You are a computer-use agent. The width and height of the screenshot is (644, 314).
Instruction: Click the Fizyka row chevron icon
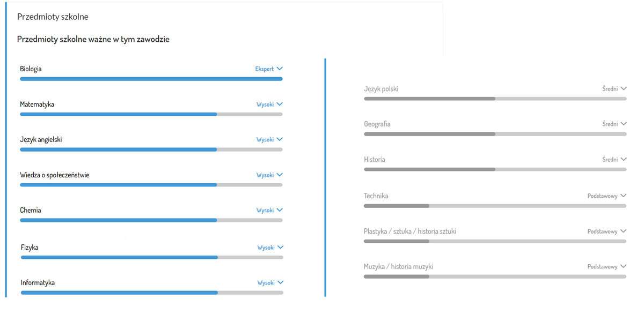[x=281, y=248]
